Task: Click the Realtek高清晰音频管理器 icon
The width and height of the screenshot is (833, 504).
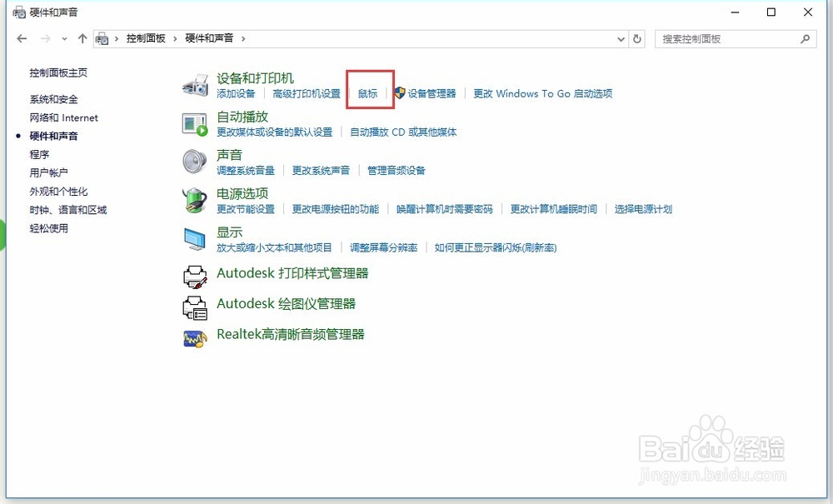Action: tap(195, 337)
